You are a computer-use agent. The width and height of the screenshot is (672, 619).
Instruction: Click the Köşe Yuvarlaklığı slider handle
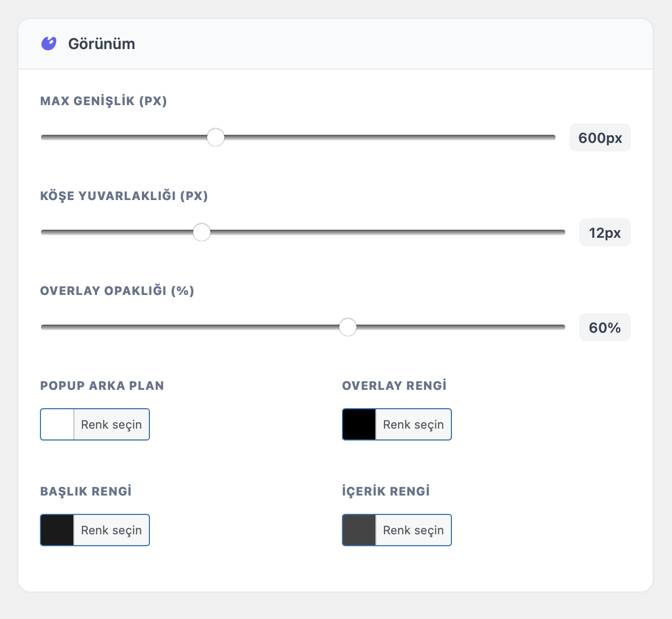pos(202,232)
